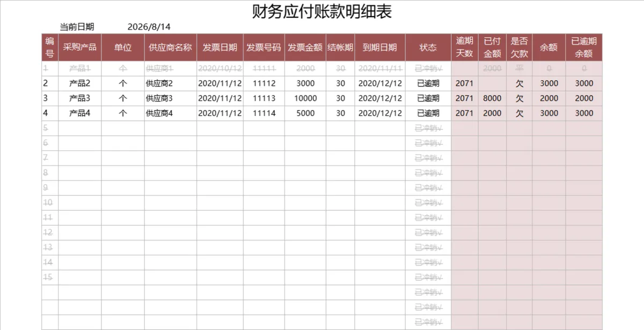Click the 编号 column header
644x330 pixels.
click(x=49, y=47)
